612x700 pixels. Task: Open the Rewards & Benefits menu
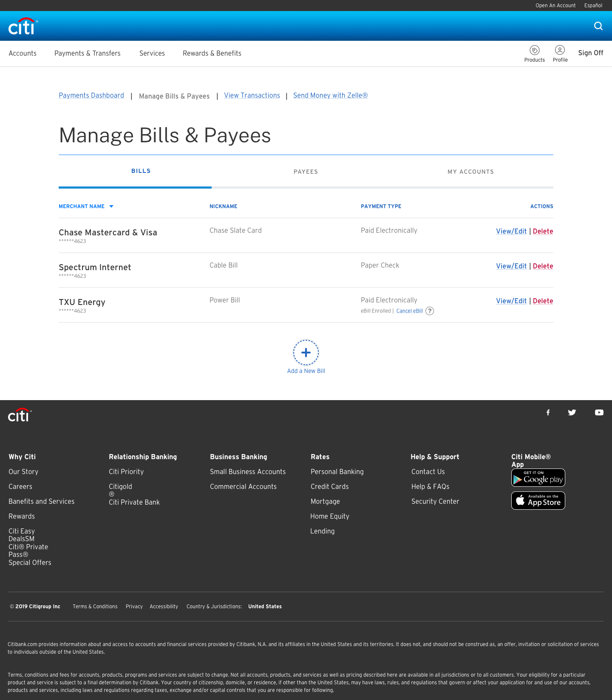pyautogui.click(x=212, y=53)
